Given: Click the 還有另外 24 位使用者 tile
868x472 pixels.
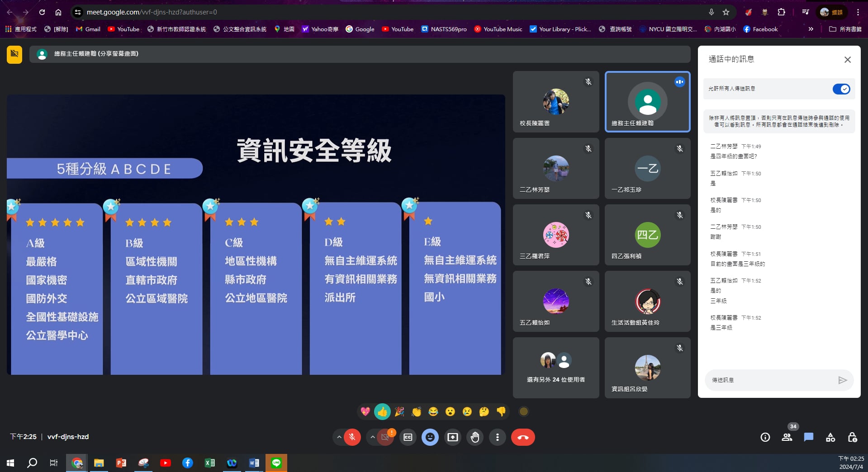Looking at the screenshot, I should pyautogui.click(x=556, y=368).
